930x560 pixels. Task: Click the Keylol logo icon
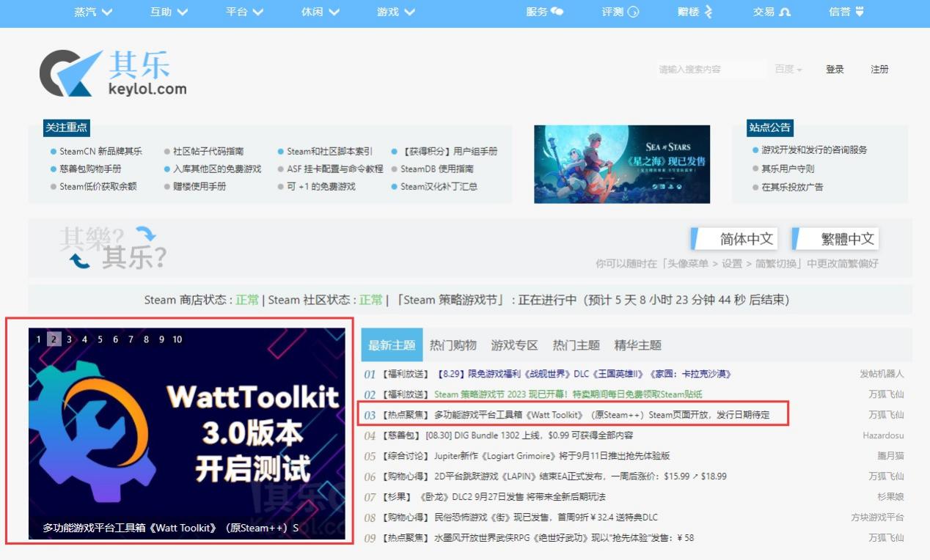70,73
